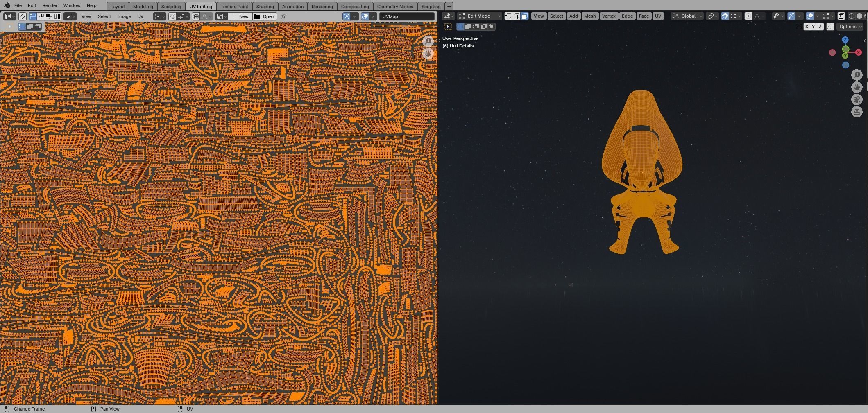Open UV editor pivot point dropdown
The width and height of the screenshot is (868, 413).
(159, 16)
